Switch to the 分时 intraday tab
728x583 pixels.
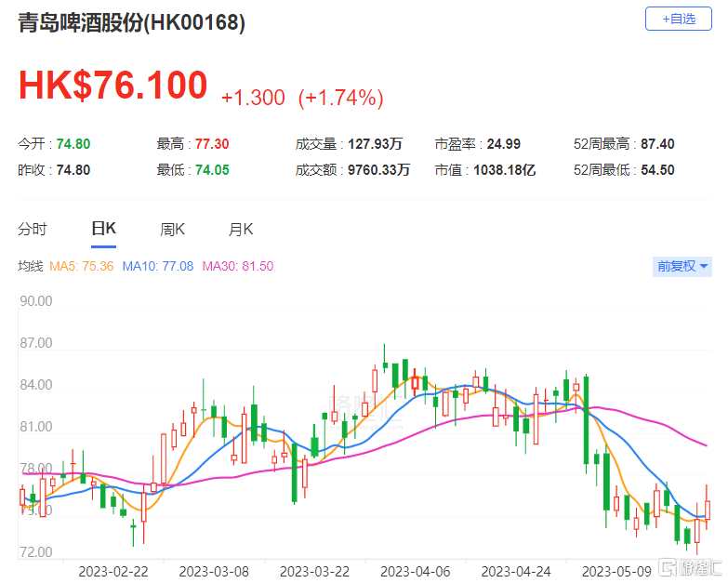tap(32, 229)
